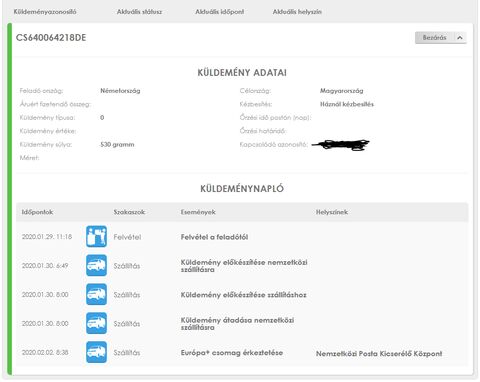Click the KÜLDEMÉNYNAPLÓ heading
This screenshot has height=382, width=480.
coord(242,189)
